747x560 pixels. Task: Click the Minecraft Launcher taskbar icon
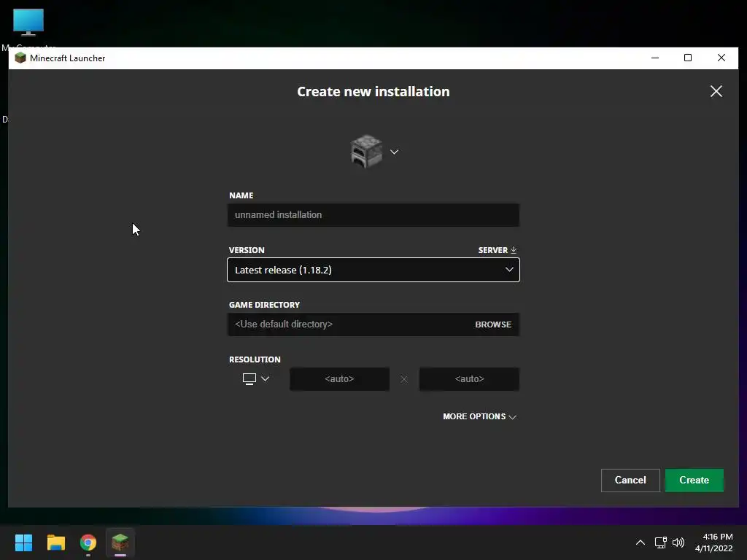(x=120, y=542)
